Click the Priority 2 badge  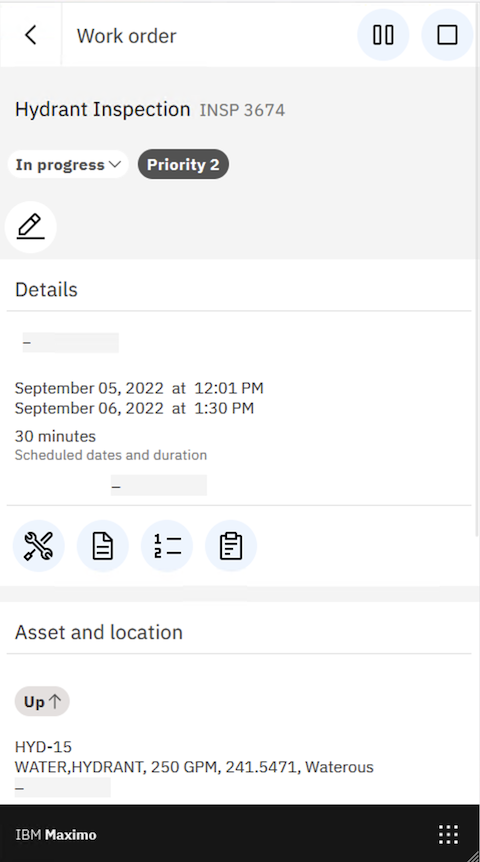pyautogui.click(x=183, y=164)
